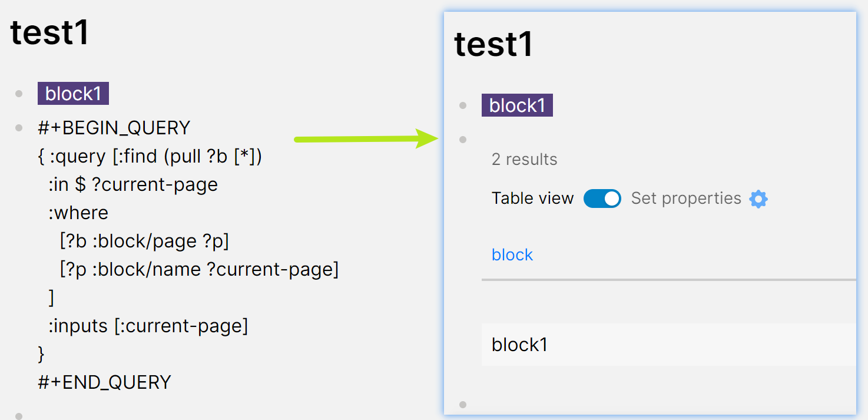
Task: Click the highlighted block1 tag on the left
Action: click(72, 93)
